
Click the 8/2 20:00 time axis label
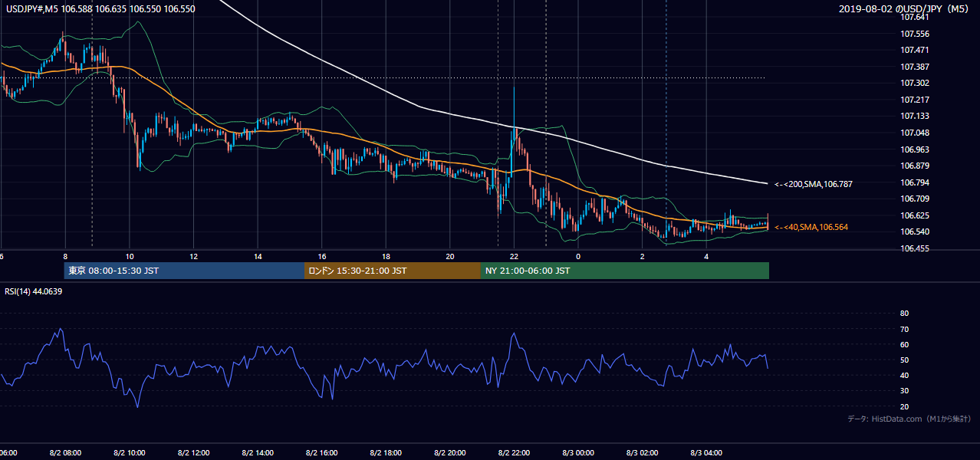tap(450, 452)
